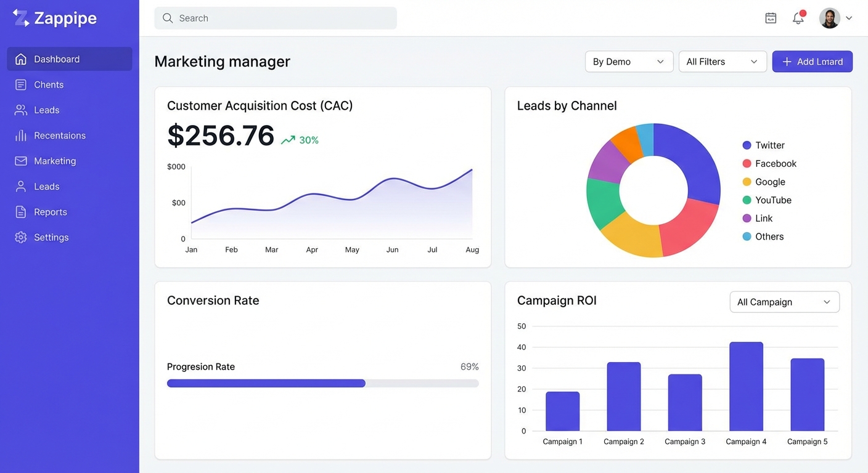Click the Recentations chart icon
Viewport: 868px width, 473px height.
click(21, 135)
